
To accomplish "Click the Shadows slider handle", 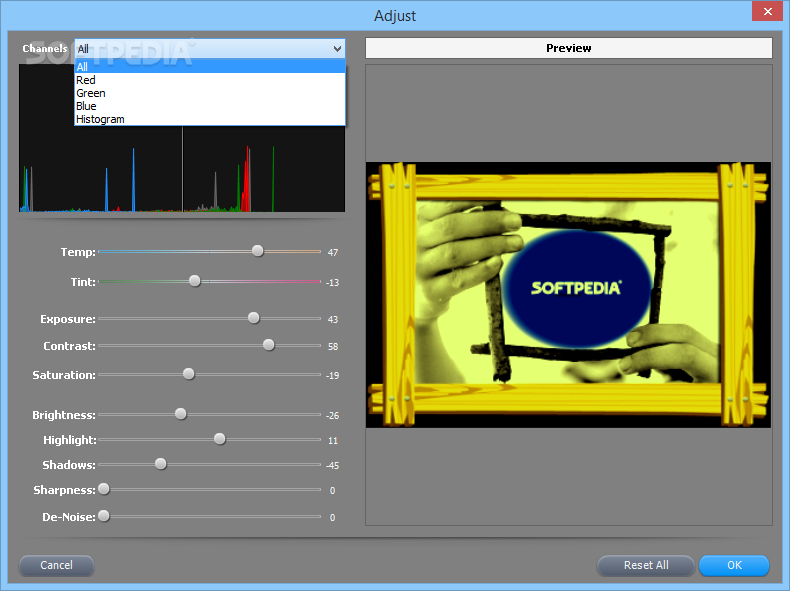I will point(161,464).
